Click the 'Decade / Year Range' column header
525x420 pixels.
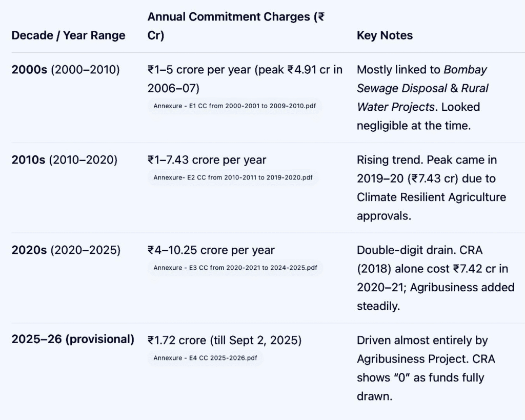click(x=68, y=35)
